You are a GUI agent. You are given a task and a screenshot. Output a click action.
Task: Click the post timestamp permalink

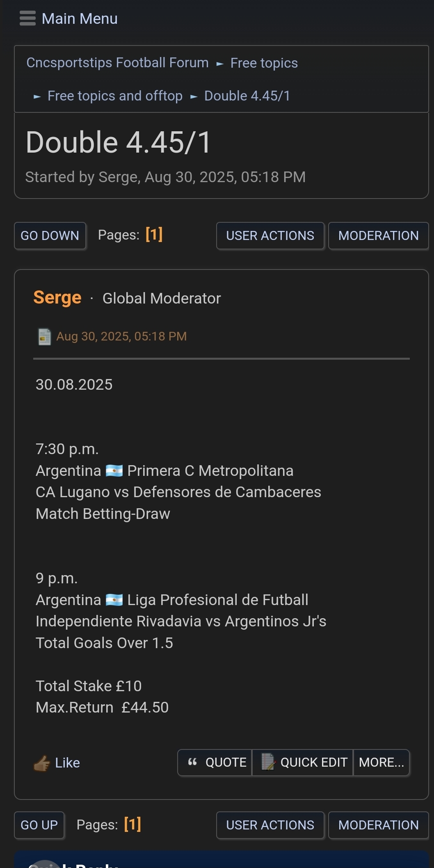121,336
